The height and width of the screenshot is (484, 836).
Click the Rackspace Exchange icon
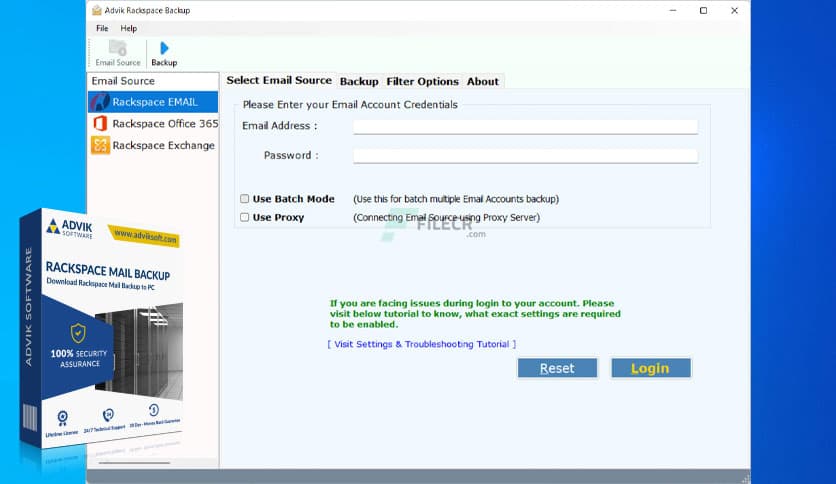click(100, 145)
